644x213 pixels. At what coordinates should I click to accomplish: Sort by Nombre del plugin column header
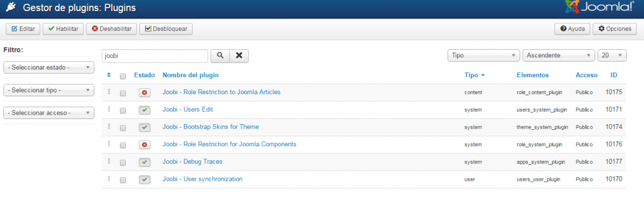tap(191, 75)
